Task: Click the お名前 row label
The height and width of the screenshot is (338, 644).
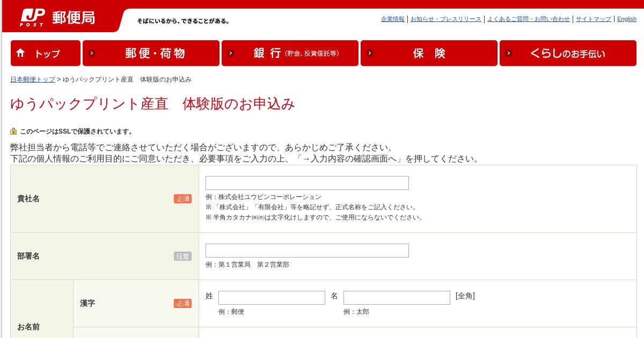Action: pyautogui.click(x=28, y=327)
